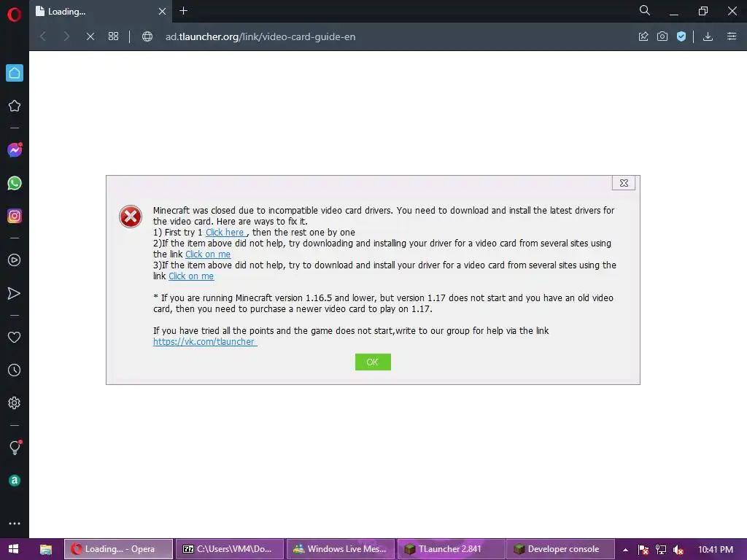
Task: Follow 'Click on me' link in step 3
Action: click(x=191, y=276)
